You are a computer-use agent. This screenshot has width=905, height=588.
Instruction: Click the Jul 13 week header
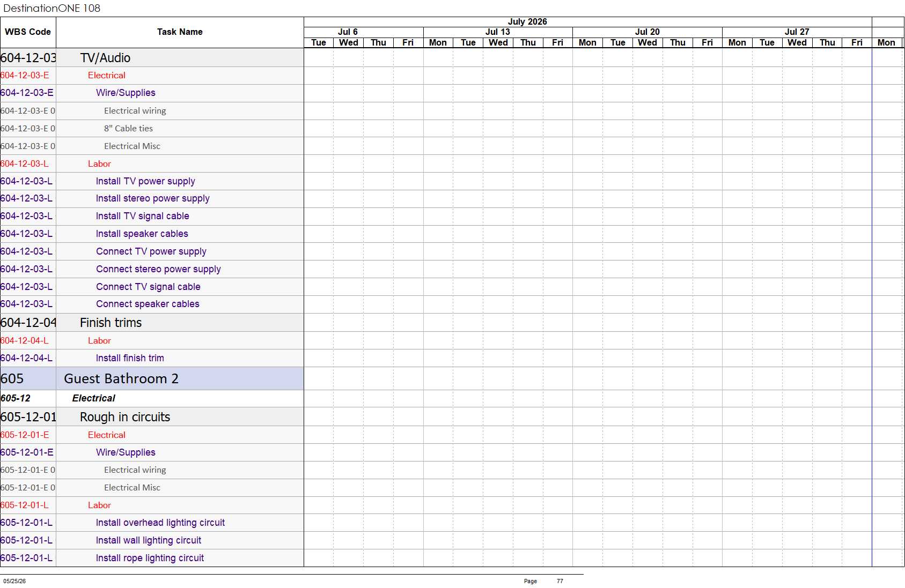click(498, 32)
